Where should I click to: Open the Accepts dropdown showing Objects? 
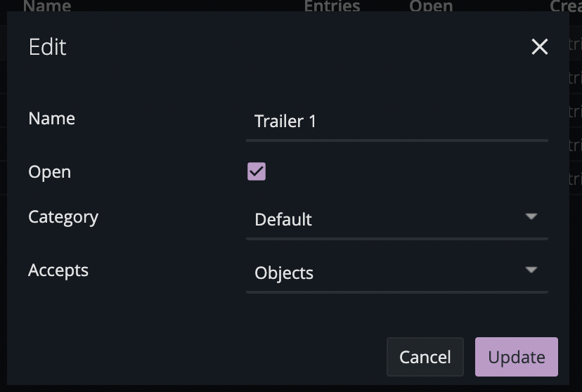[x=396, y=273]
